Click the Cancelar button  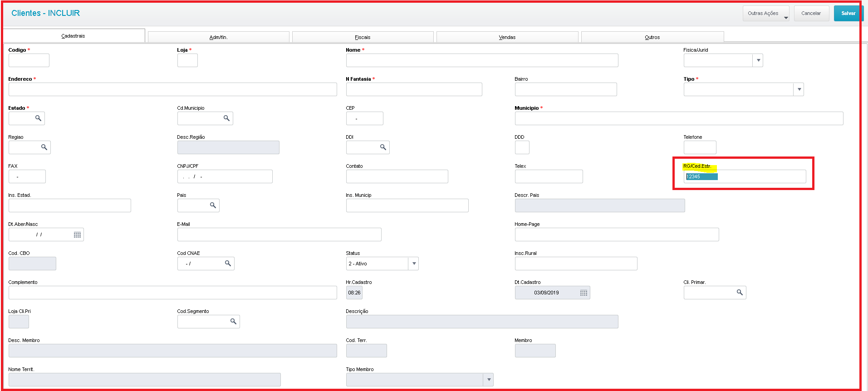[811, 14]
